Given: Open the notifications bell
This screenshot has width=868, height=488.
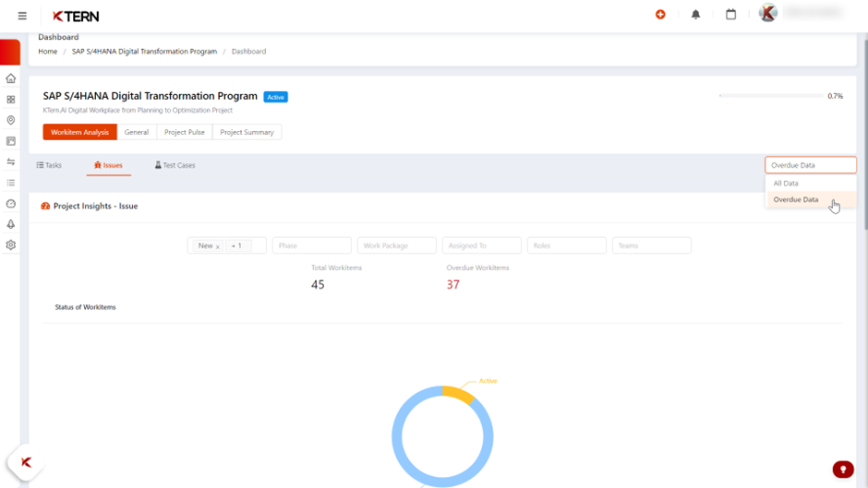Looking at the screenshot, I should click(x=696, y=15).
